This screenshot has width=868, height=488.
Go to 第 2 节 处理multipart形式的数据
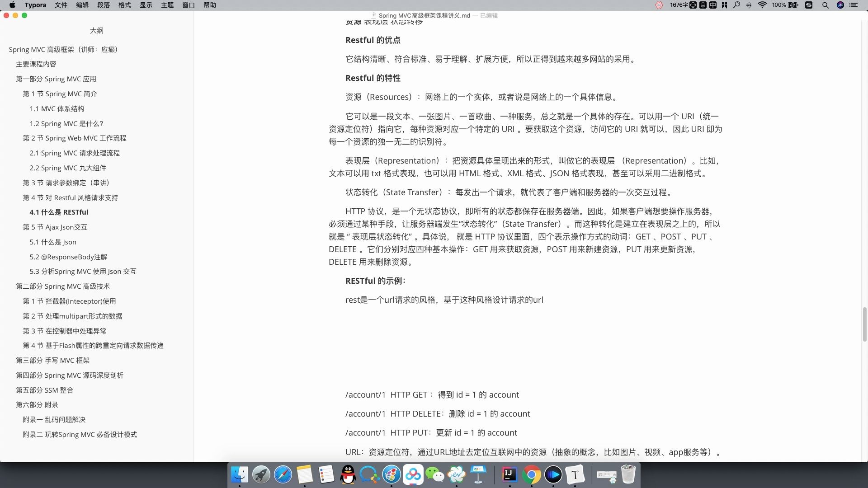72,316
